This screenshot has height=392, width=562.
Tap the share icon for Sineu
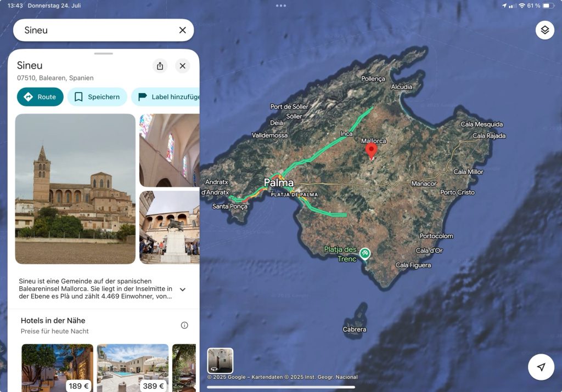tap(160, 66)
